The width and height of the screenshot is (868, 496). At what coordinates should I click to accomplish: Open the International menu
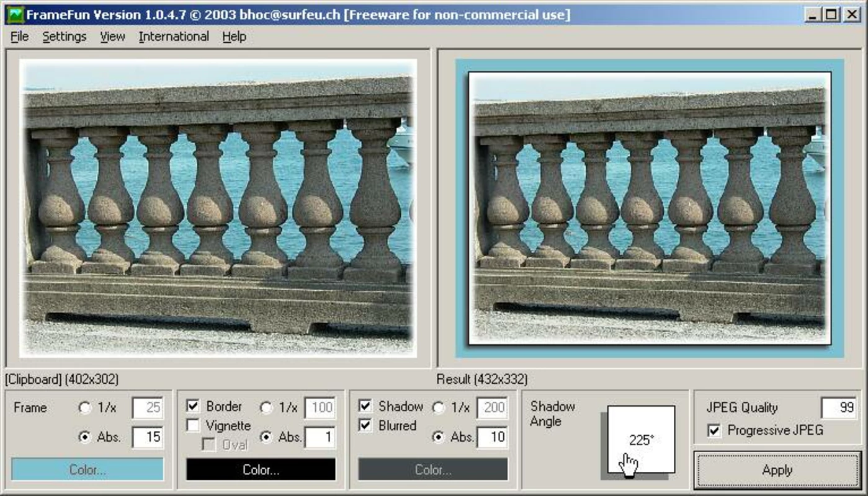click(174, 37)
